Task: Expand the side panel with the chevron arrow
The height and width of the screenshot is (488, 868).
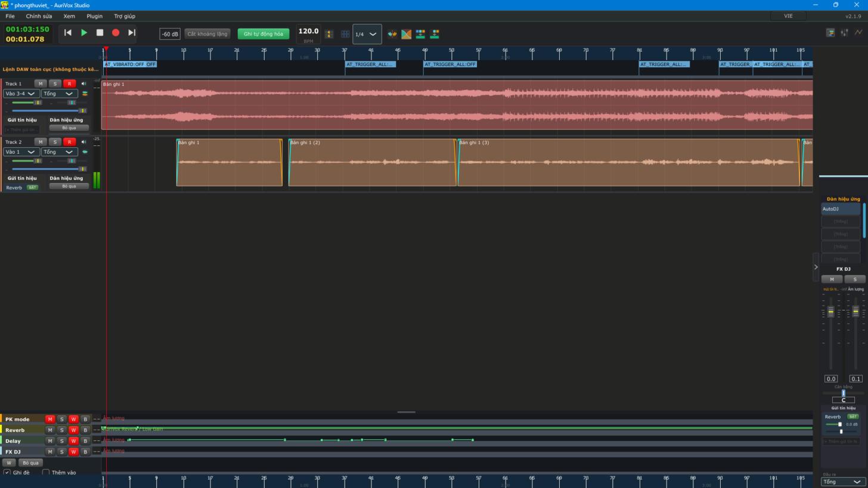Action: (x=816, y=267)
